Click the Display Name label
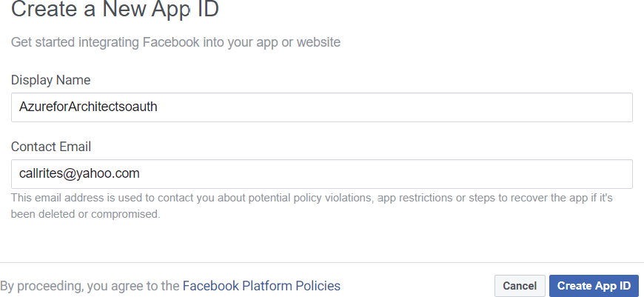The height and width of the screenshot is (297, 644). 50,79
